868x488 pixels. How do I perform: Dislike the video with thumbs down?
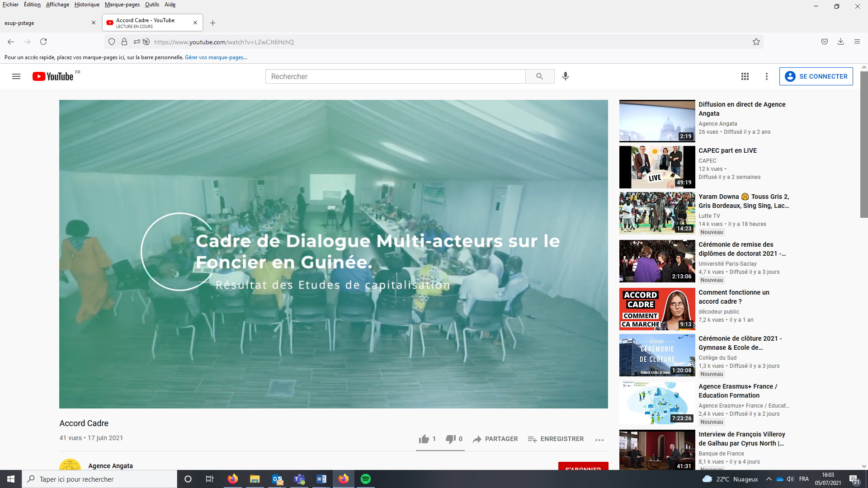450,439
